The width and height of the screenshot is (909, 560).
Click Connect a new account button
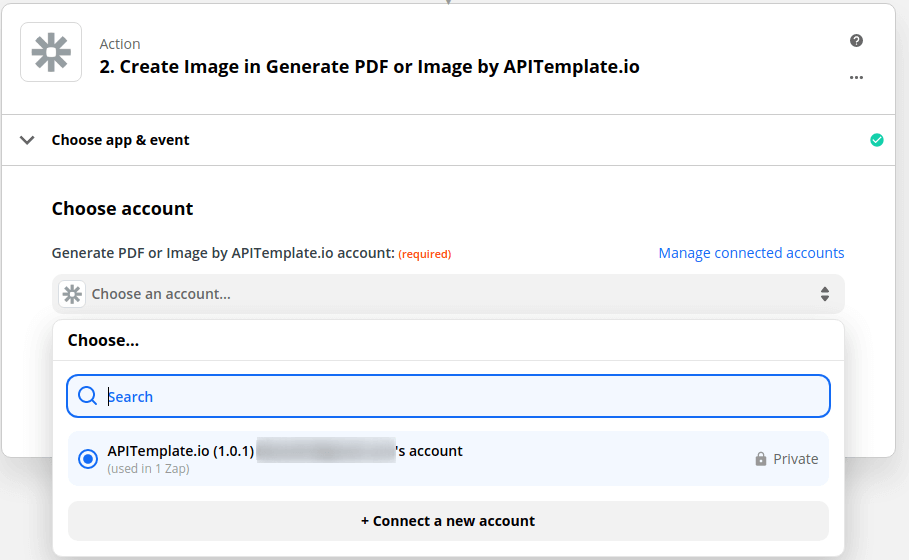tap(448, 521)
